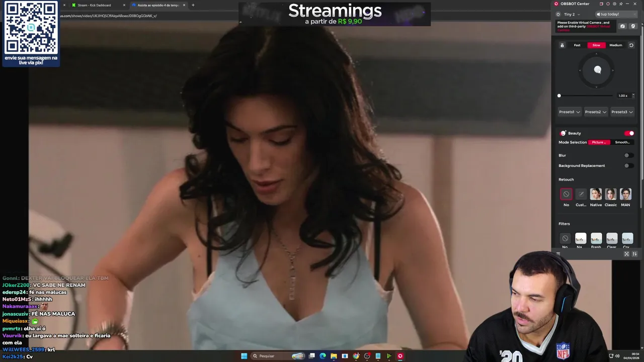Expand the Presets1 dropdown
The height and width of the screenshot is (362, 644).
(570, 112)
